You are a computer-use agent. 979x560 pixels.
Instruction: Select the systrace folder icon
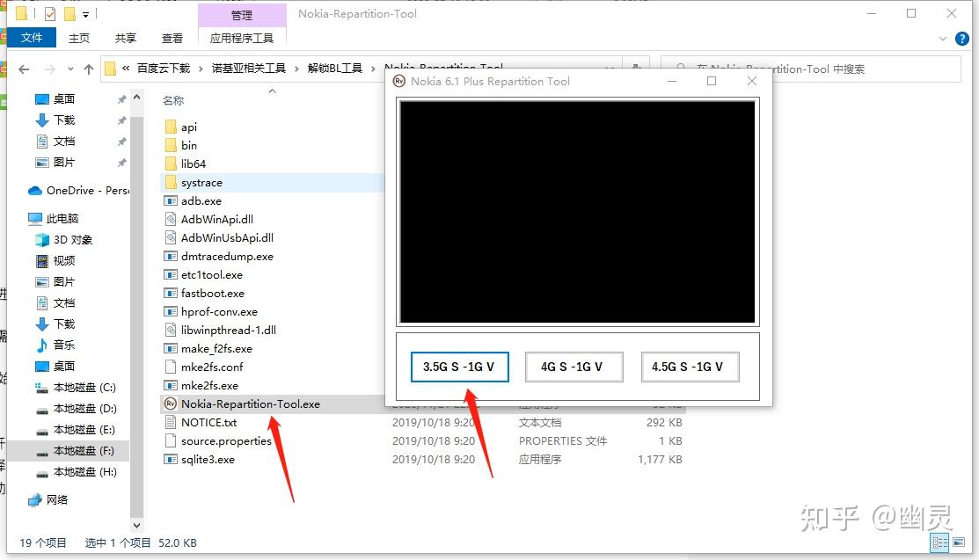click(x=171, y=182)
